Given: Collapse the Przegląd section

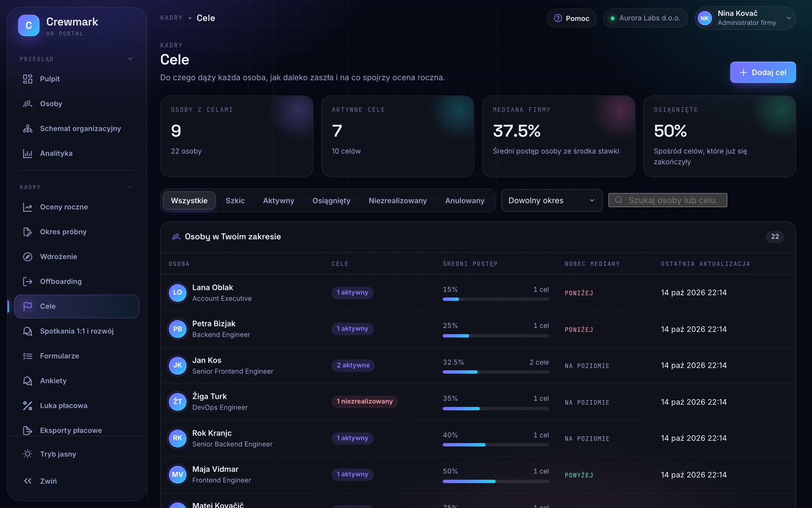Looking at the screenshot, I should [x=130, y=59].
